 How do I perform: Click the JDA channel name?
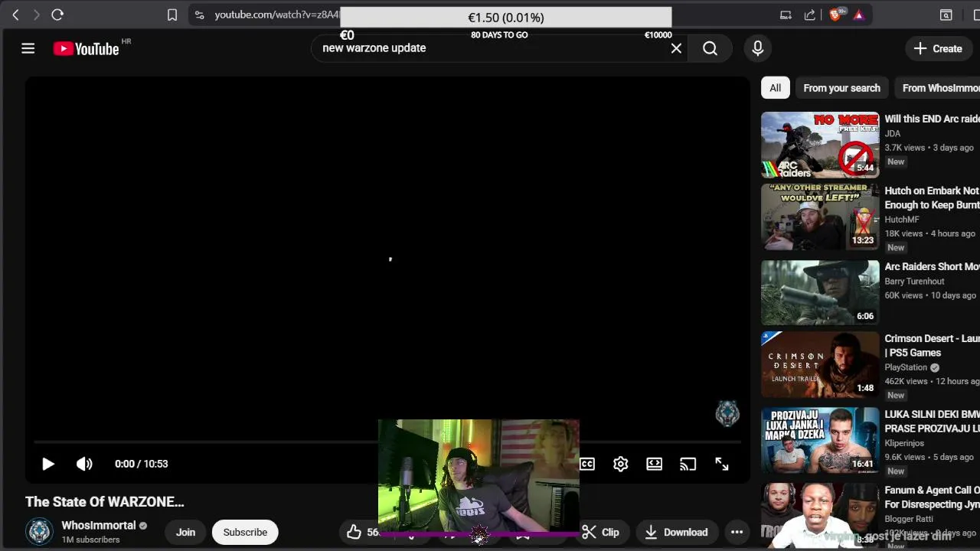click(x=893, y=133)
